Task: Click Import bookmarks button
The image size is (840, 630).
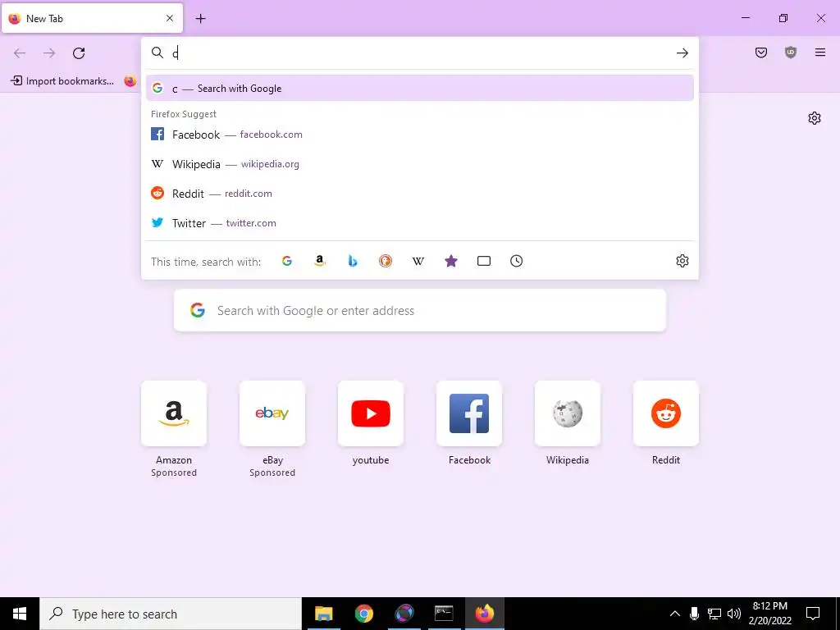Action: 62,81
